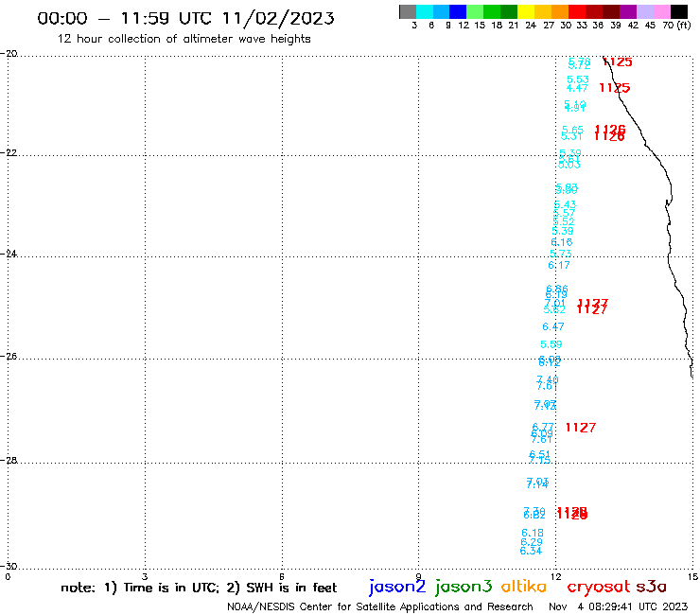
Task: Select the wave height value 5.52
Action: pyautogui.click(x=564, y=222)
